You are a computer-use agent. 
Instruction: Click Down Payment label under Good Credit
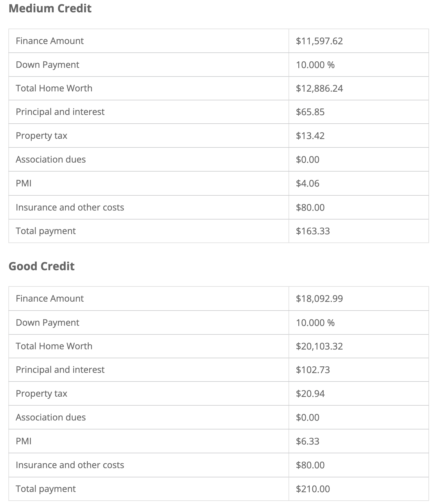(47, 323)
